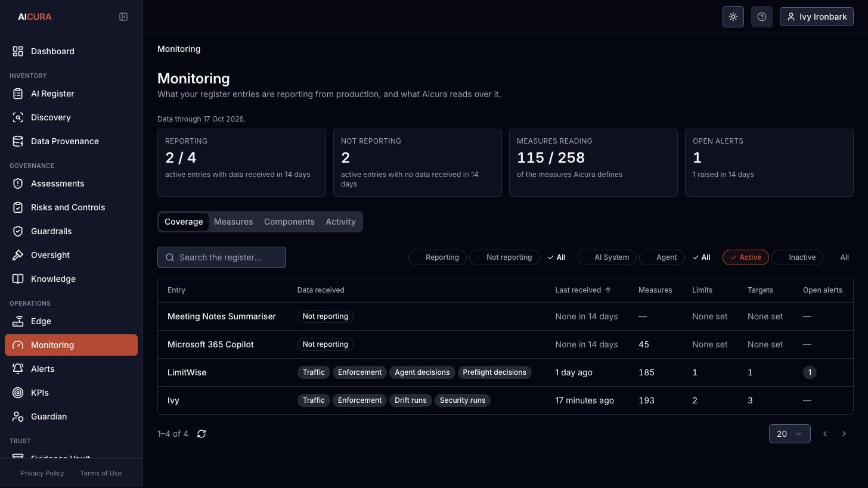This screenshot has width=868, height=488.
Task: Open the Terms of Use link
Action: click(x=101, y=473)
